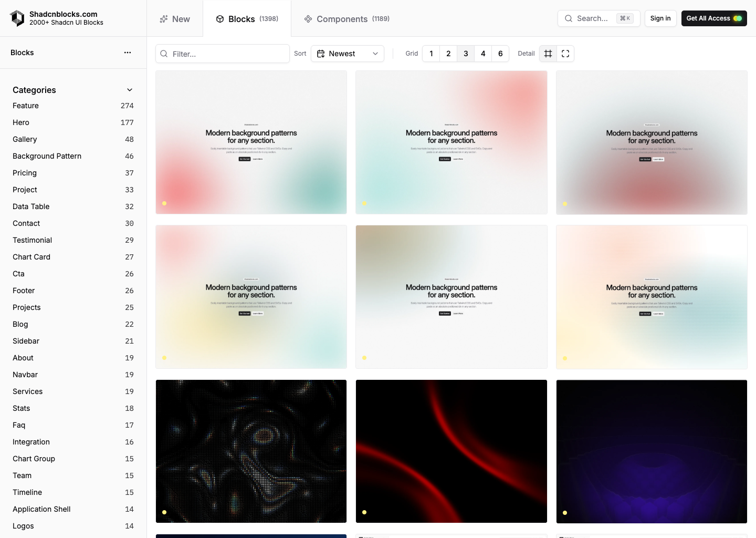Image resolution: width=756 pixels, height=538 pixels.
Task: Open the Blocks three-dot options menu
Action: point(128,53)
